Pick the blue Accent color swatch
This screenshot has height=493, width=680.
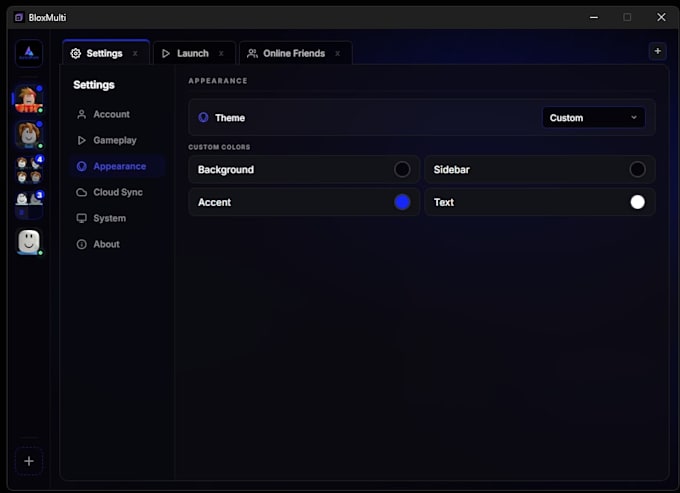coord(402,202)
